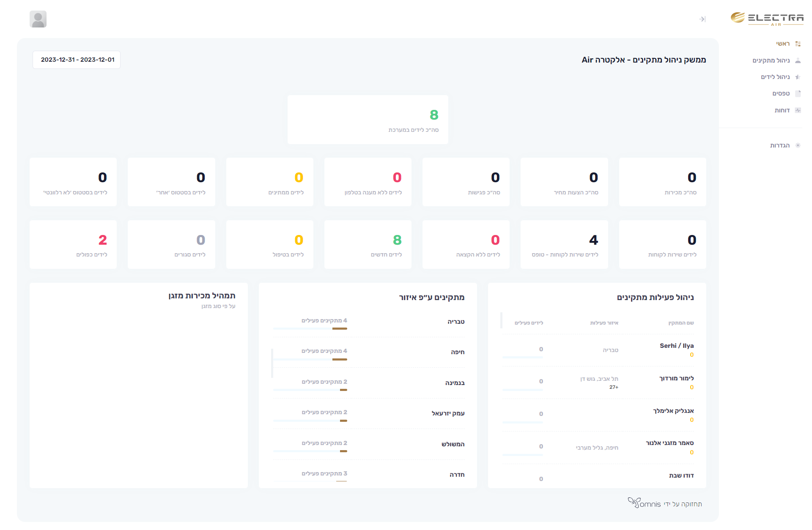Image resolution: width=812 pixels, height=530 pixels.
Task: Open the 2023-12 date range picker
Action: (77, 60)
